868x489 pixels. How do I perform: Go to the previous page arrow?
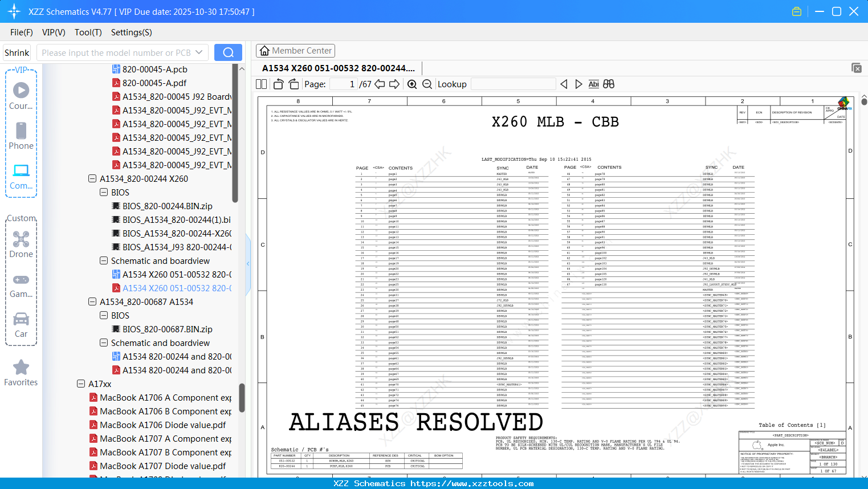tap(380, 84)
